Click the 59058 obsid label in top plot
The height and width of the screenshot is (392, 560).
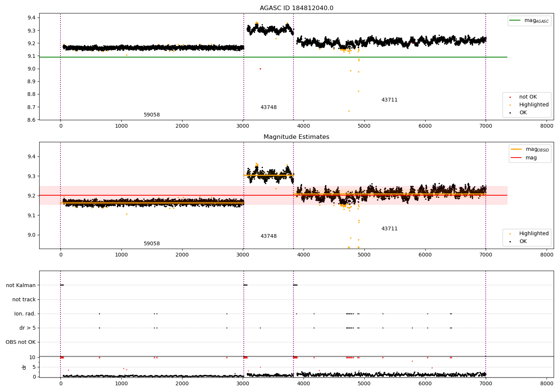tap(152, 115)
